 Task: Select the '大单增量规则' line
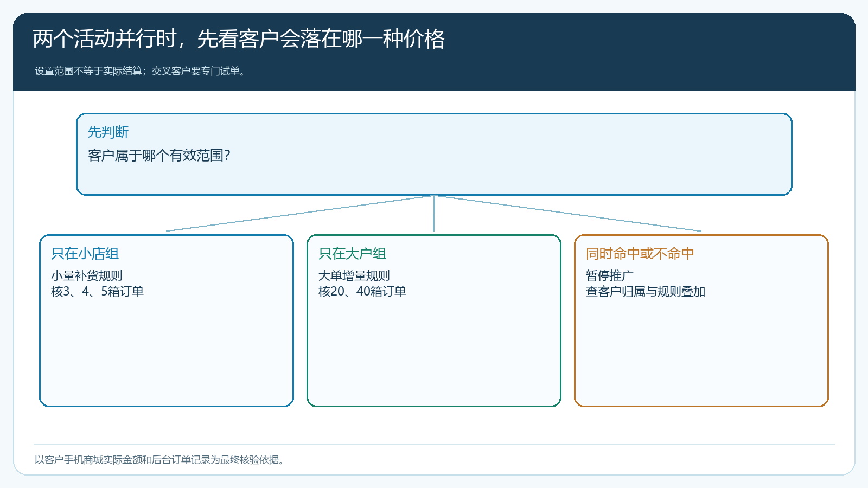354,276
